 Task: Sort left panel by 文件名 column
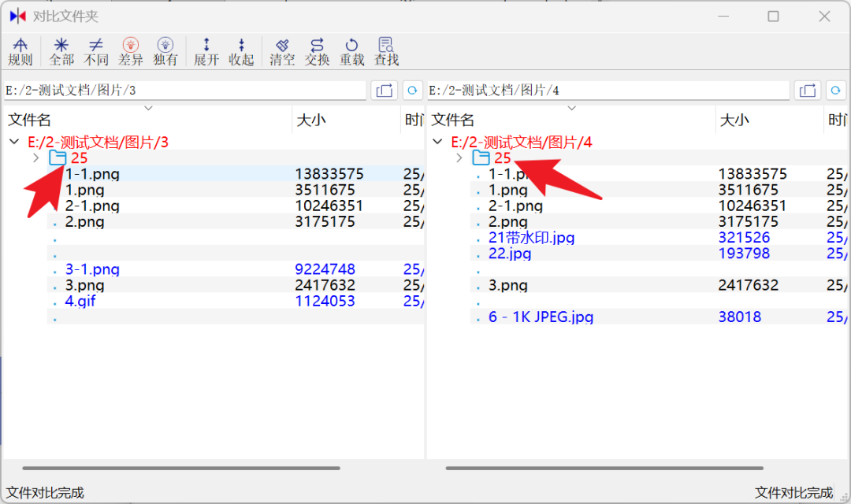click(30, 120)
